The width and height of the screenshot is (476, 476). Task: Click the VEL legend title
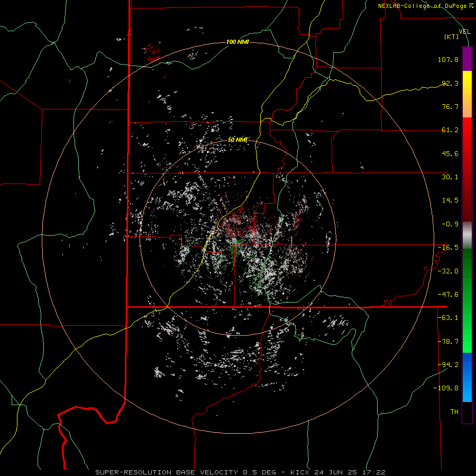tap(464, 31)
